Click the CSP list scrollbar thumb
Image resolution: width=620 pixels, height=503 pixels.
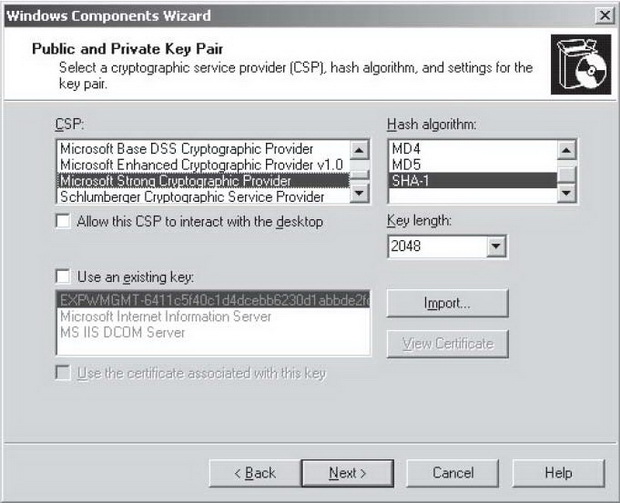(x=359, y=169)
